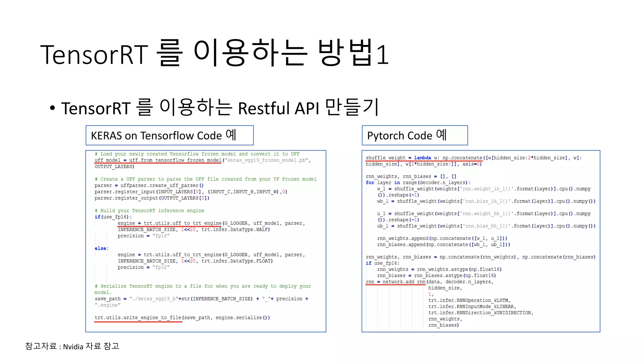Click 'rnn_biases.append(np.concatenate([wb_l, ub_l]))'
Screen dimensions: 644x362
[444, 244]
